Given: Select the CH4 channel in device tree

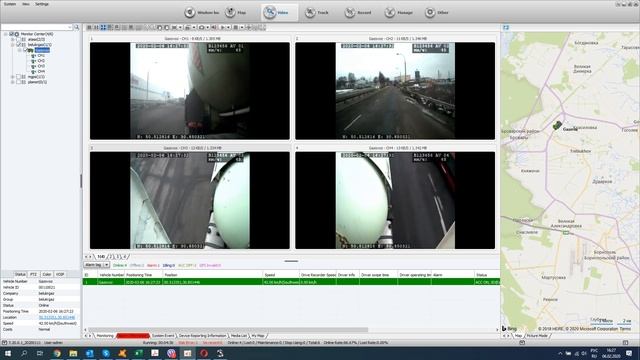Looking at the screenshot, I should [41, 71].
